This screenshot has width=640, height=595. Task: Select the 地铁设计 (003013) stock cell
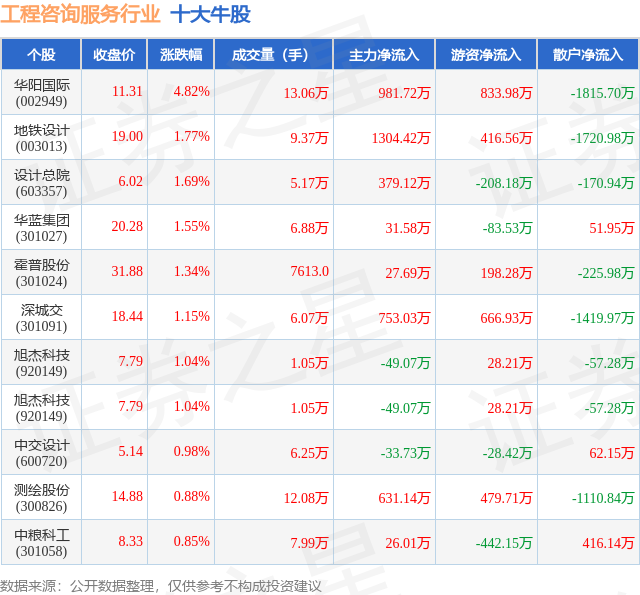coord(41,138)
